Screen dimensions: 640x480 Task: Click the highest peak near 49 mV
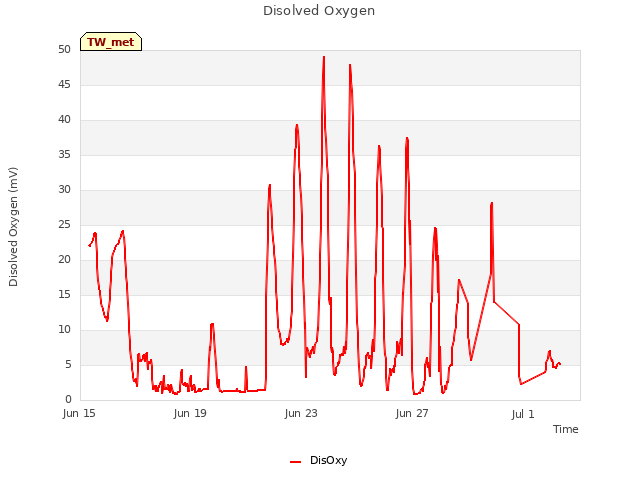point(324,58)
